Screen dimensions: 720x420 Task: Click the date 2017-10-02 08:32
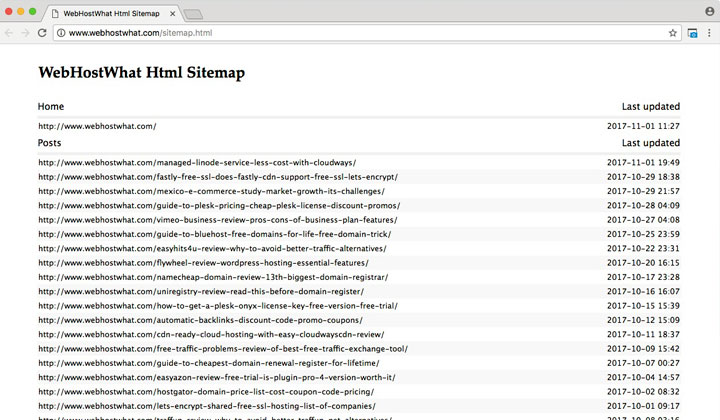coord(643,392)
